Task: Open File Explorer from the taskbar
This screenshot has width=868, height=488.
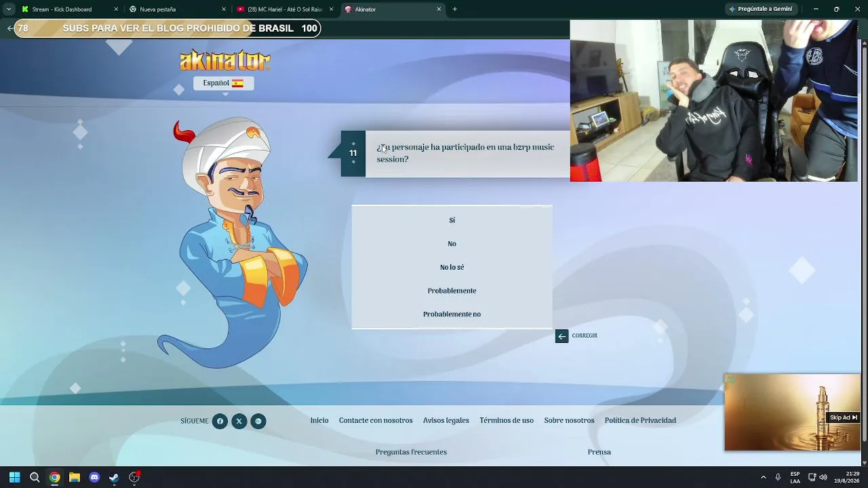Action: point(75,477)
